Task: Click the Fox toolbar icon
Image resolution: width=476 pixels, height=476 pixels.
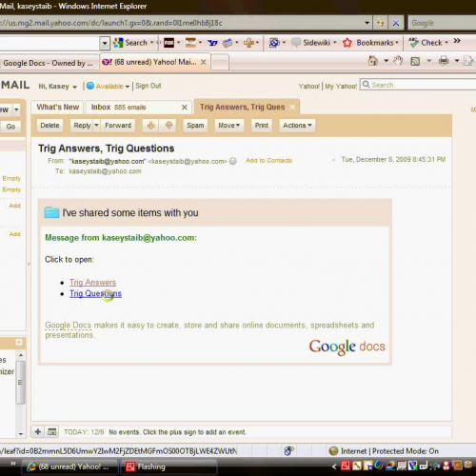Action: [x=169, y=43]
